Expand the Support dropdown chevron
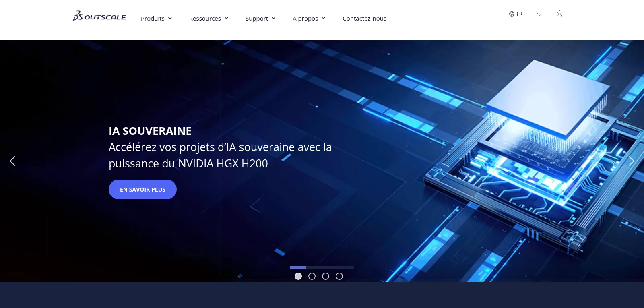 (274, 18)
